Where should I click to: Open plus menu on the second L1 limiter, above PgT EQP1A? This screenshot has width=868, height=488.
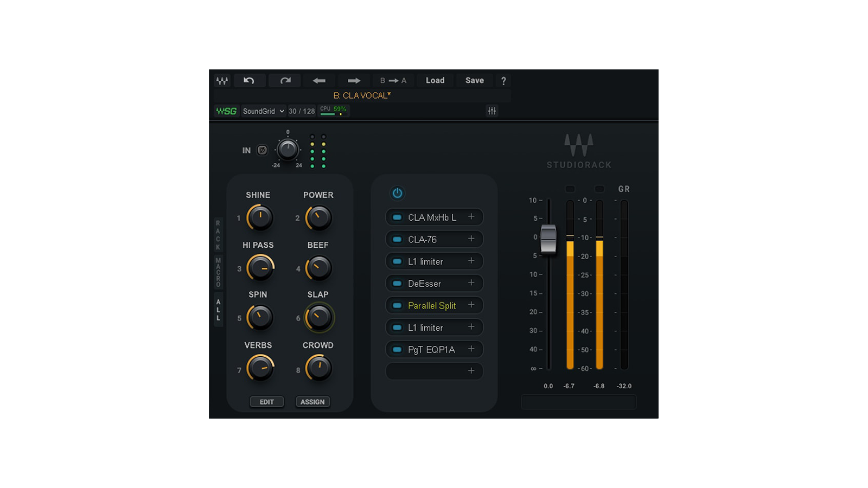(x=471, y=327)
